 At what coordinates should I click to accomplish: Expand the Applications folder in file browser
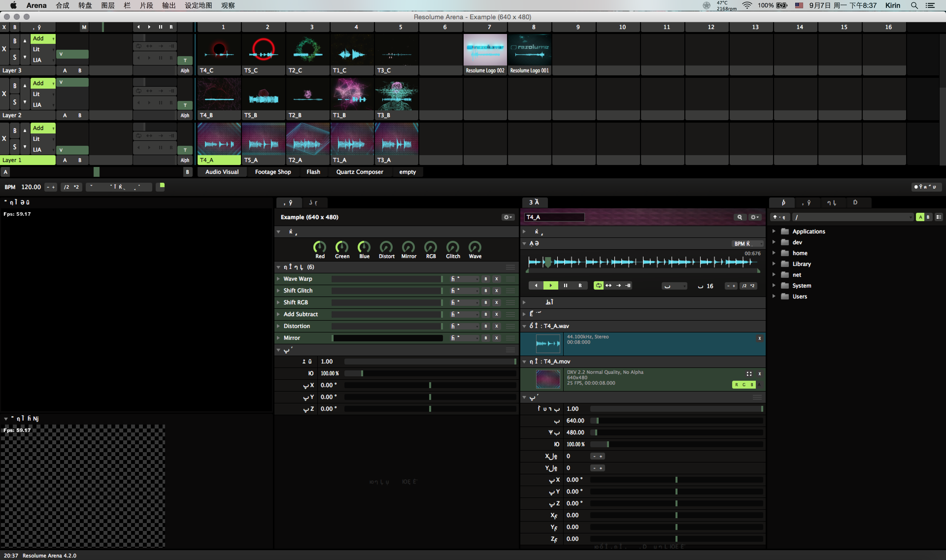click(x=774, y=231)
